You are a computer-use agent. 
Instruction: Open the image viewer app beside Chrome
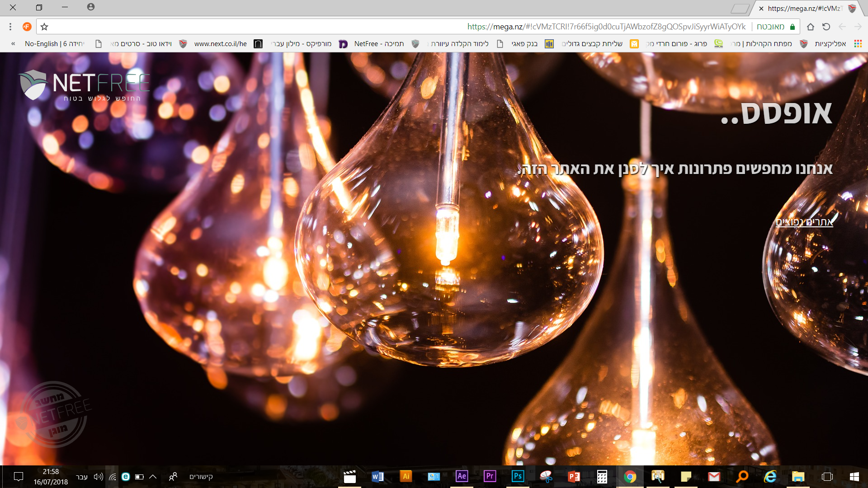(x=658, y=477)
